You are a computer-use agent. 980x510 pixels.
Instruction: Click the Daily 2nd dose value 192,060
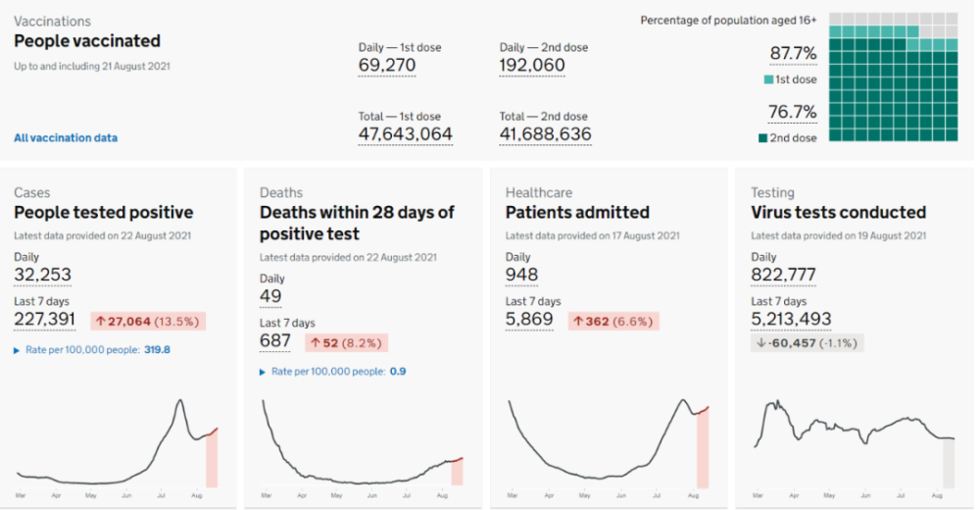pyautogui.click(x=532, y=65)
